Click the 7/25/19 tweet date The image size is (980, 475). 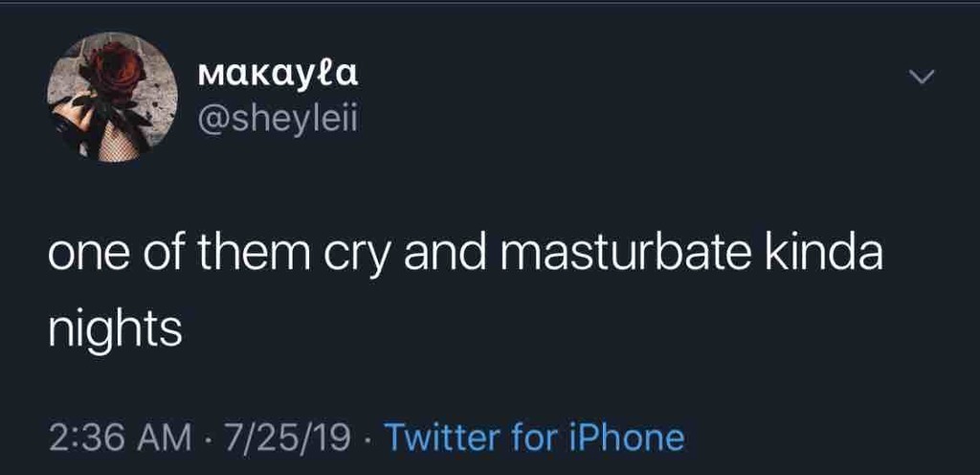pyautogui.click(x=282, y=438)
